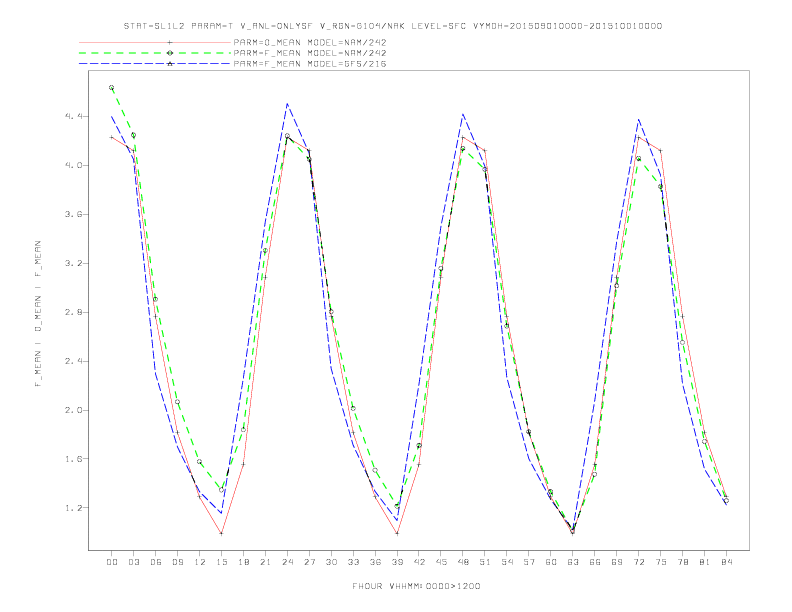Click forecast hour label 78 on x-axis
The width and height of the screenshot is (792, 612).
pyautogui.click(x=683, y=562)
